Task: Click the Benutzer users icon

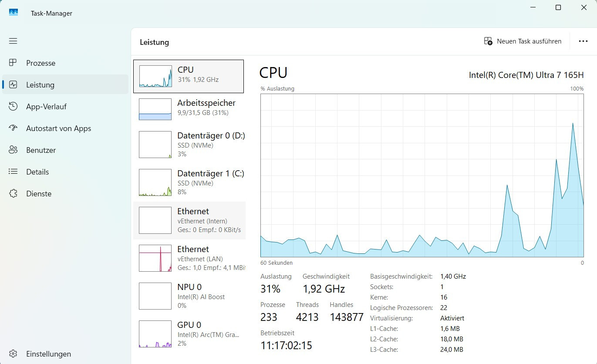Action: click(13, 150)
